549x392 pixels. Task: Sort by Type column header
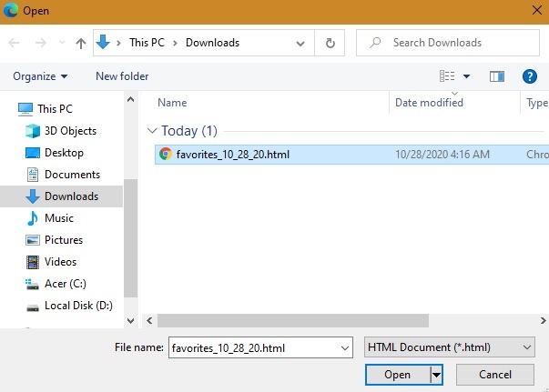(x=537, y=103)
